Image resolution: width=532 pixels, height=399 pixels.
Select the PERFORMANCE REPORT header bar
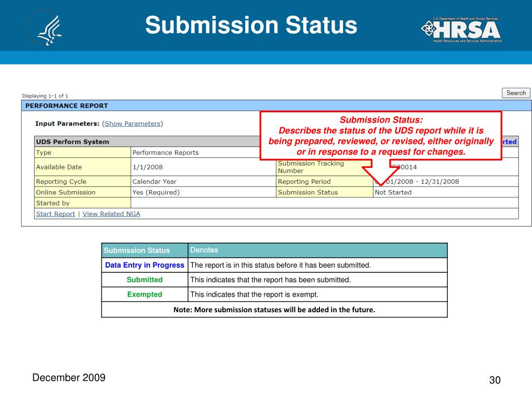(x=276, y=105)
